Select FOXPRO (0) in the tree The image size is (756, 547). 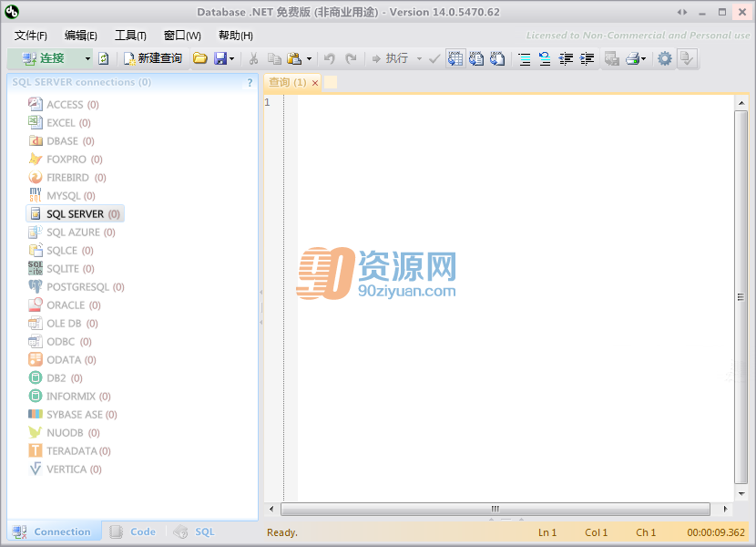pyautogui.click(x=66, y=160)
